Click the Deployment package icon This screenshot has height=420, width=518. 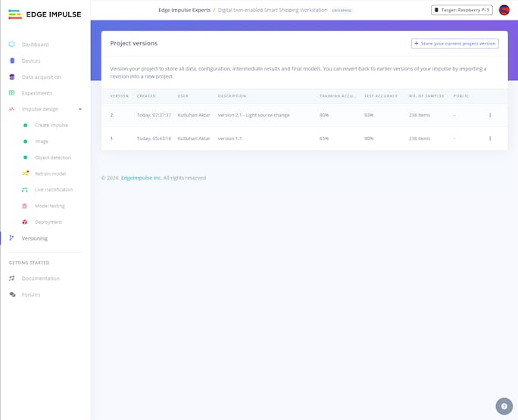tap(25, 222)
